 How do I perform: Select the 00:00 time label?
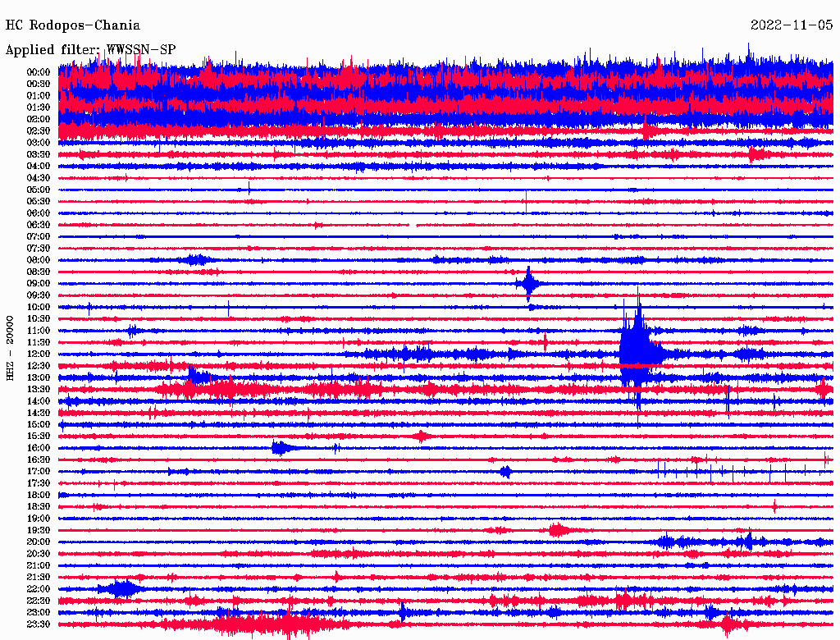click(39, 72)
